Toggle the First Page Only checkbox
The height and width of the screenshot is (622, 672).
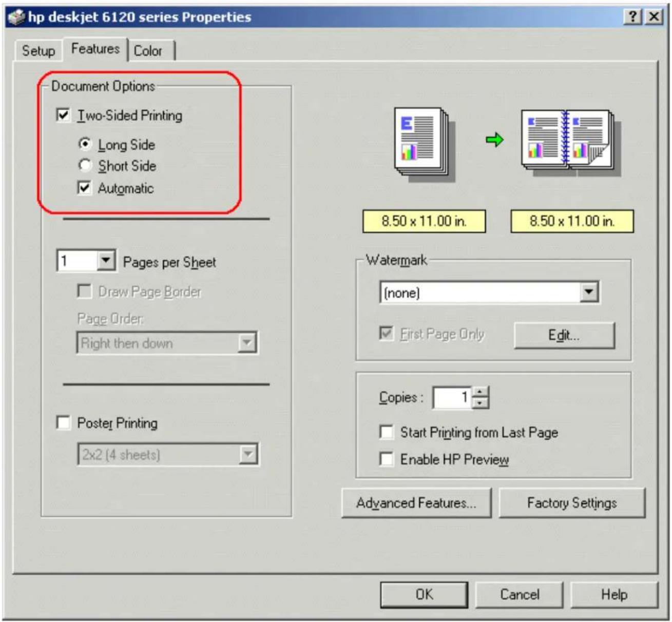[x=386, y=334]
